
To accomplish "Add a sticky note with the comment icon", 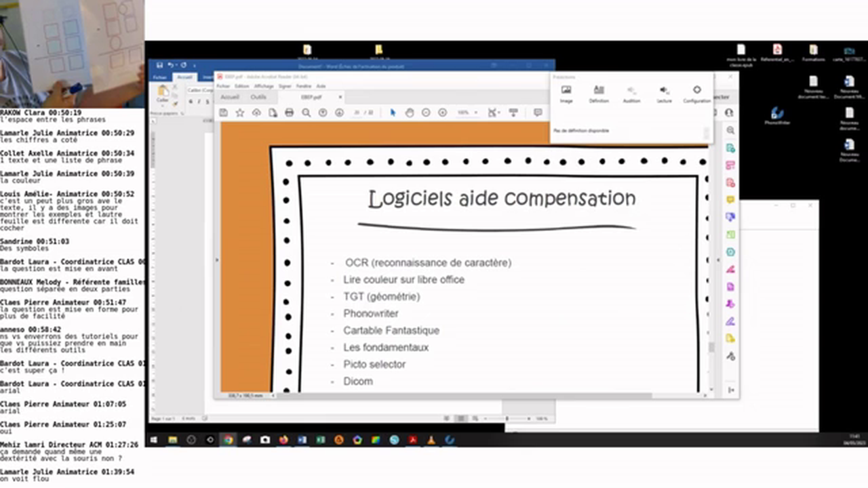I will (538, 113).
